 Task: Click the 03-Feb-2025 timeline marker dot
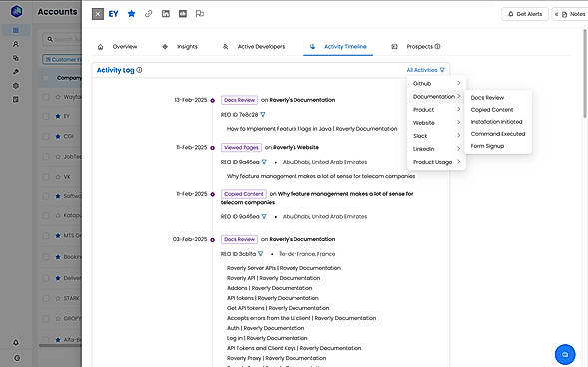pos(213,240)
